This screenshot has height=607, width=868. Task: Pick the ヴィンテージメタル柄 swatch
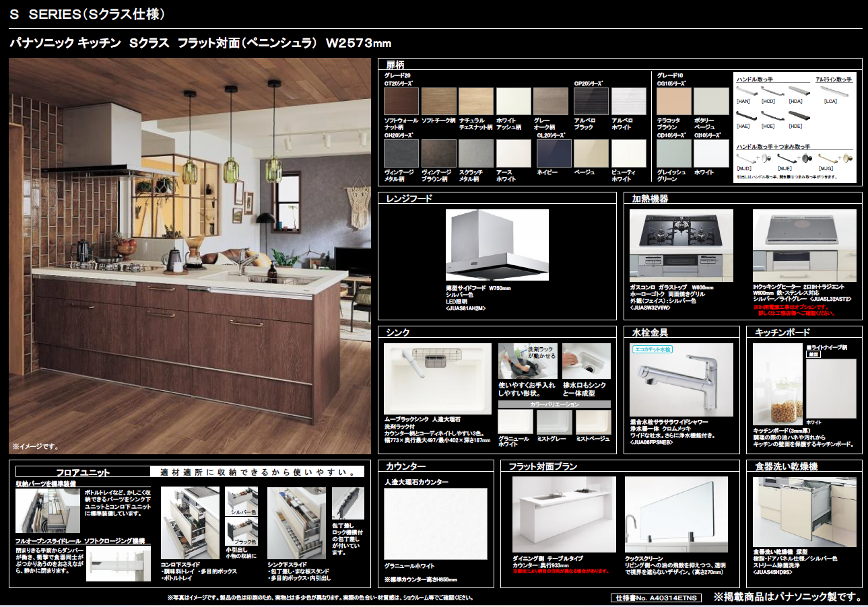[401, 153]
